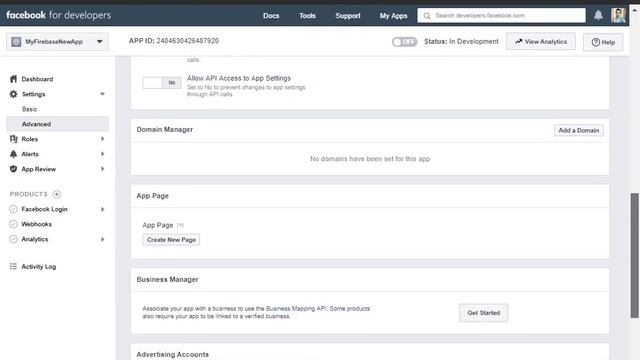Open the My Apps menu
The height and width of the screenshot is (360, 640).
pyautogui.click(x=393, y=16)
